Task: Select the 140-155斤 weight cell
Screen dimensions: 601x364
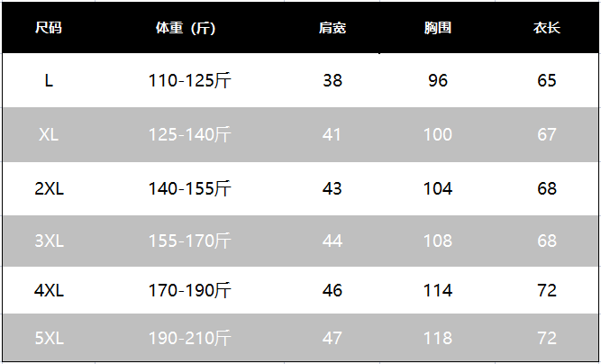Action: 190,189
